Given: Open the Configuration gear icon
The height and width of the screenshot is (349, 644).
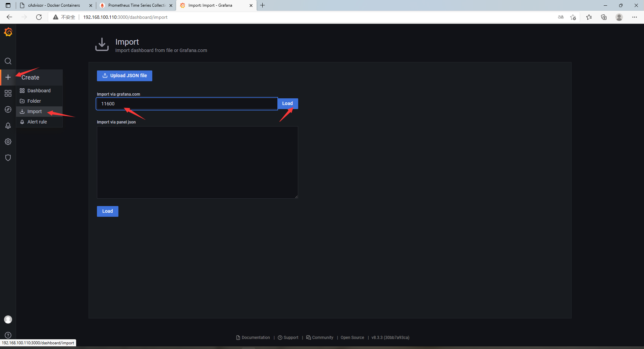Looking at the screenshot, I should 8,142.
